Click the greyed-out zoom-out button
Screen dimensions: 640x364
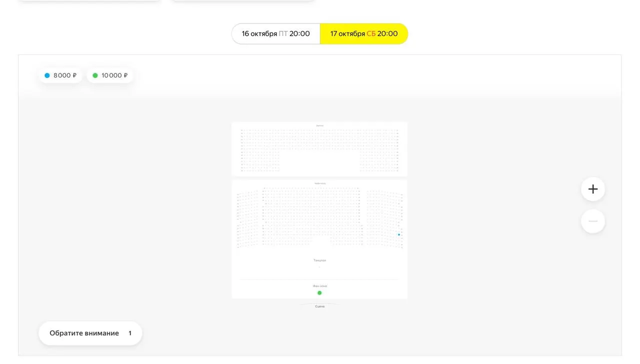tap(593, 221)
